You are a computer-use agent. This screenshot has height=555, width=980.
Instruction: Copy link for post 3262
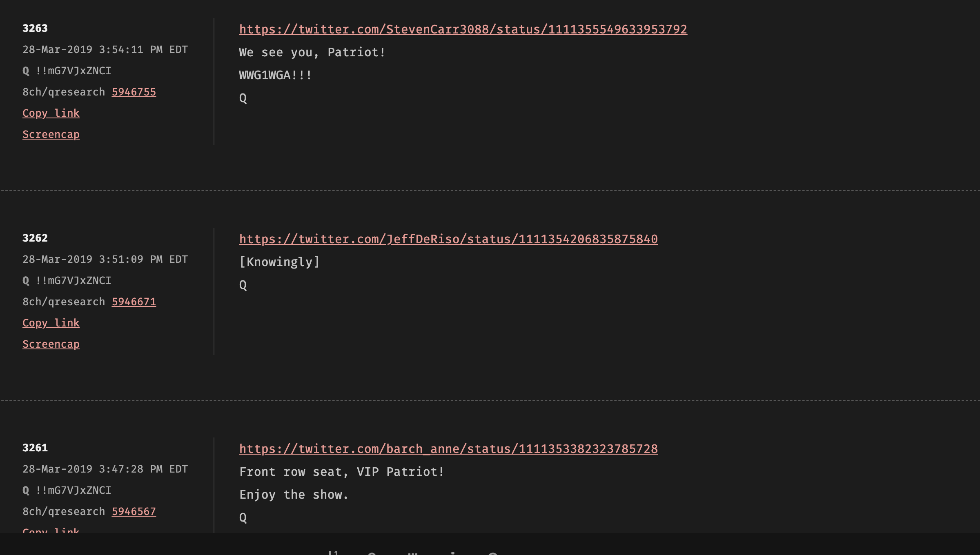coord(51,323)
